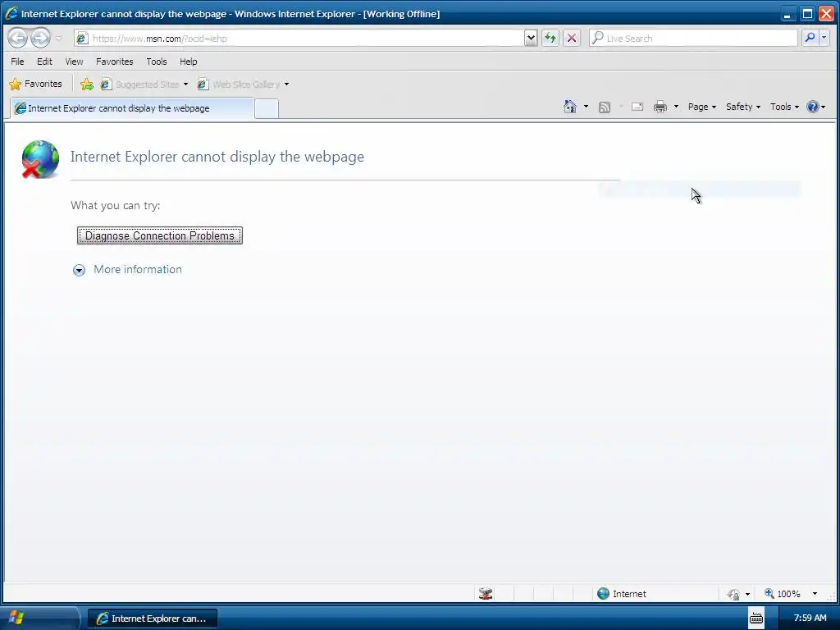Open the Help menu

point(188,62)
